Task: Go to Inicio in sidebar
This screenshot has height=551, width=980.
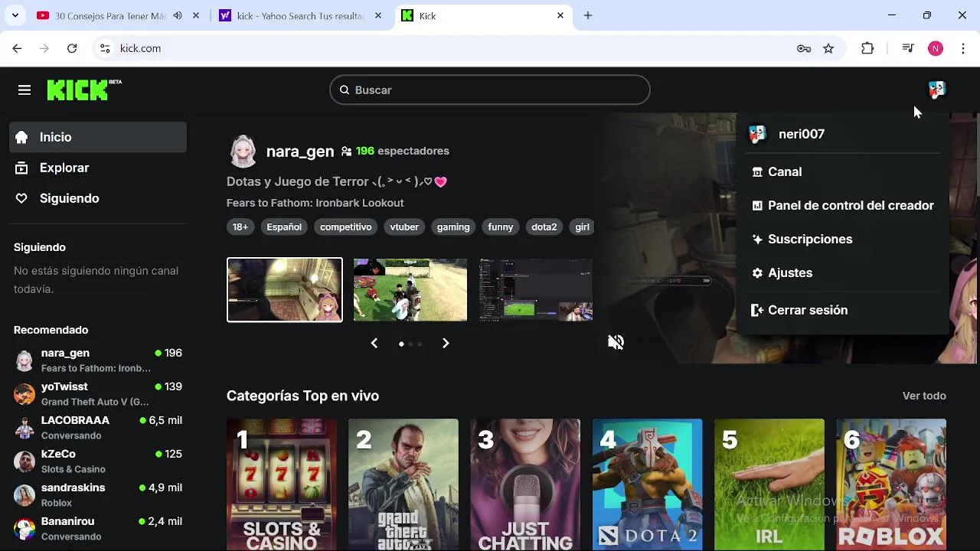Action: tap(98, 137)
